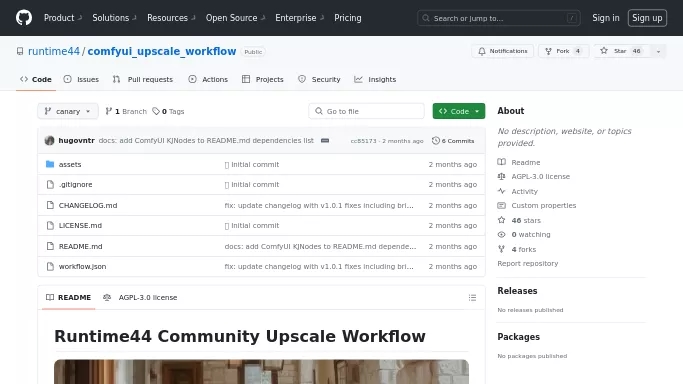Image resolution: width=683 pixels, height=384 pixels.
Task: Click the Activity pulse icon
Action: click(502, 191)
